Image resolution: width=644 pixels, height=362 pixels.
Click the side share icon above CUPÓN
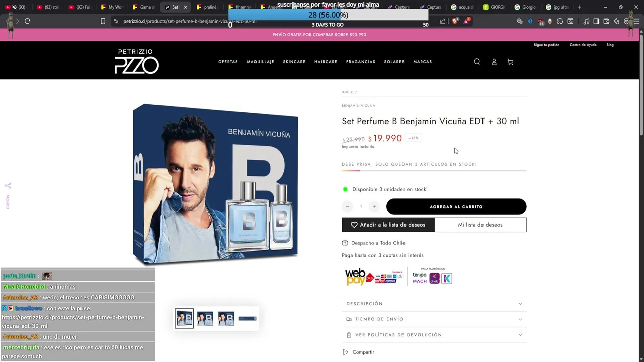(8, 186)
